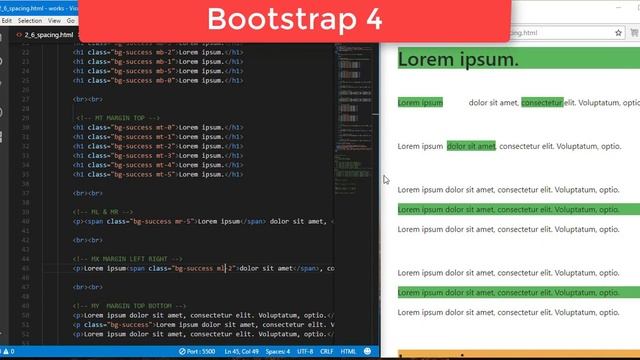Click the 'ML & MR' comment line
The height and width of the screenshot is (360, 640).
pos(103,212)
